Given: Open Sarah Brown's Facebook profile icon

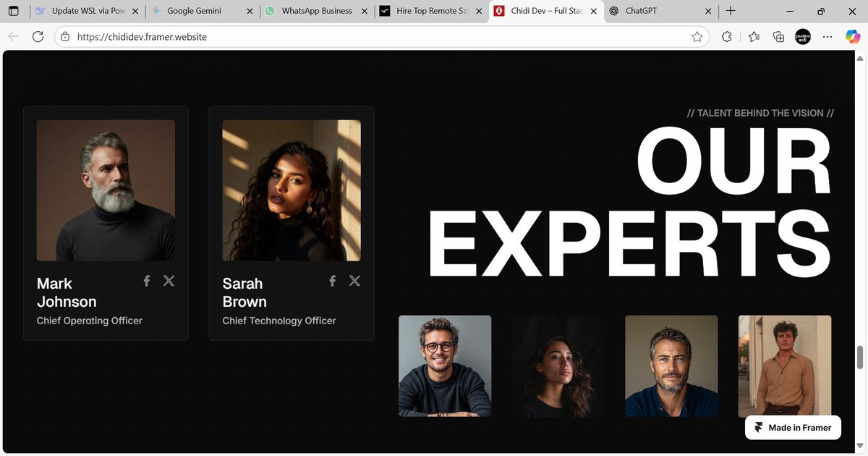Looking at the screenshot, I should 333,281.
